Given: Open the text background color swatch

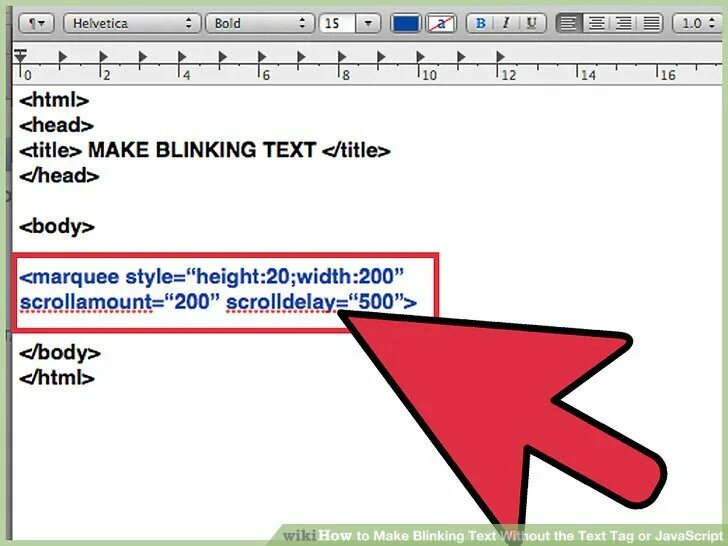Looking at the screenshot, I should pyautogui.click(x=441, y=23).
